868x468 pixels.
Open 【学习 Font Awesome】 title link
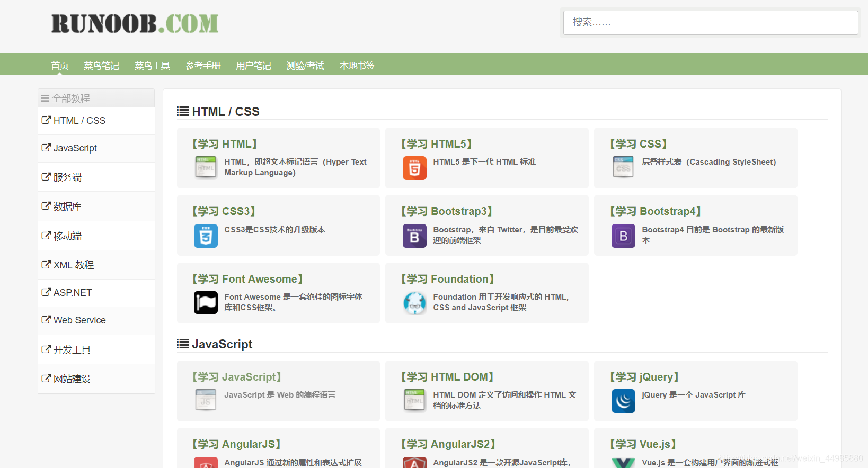247,279
